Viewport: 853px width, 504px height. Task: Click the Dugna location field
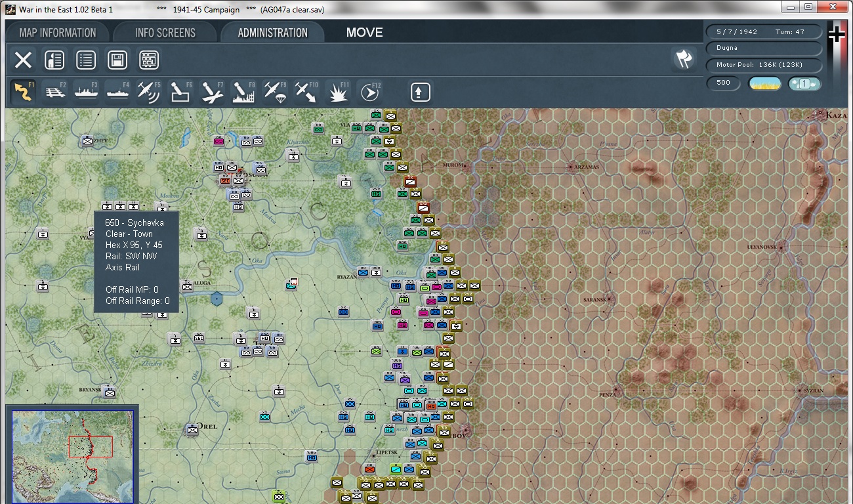[x=764, y=48]
